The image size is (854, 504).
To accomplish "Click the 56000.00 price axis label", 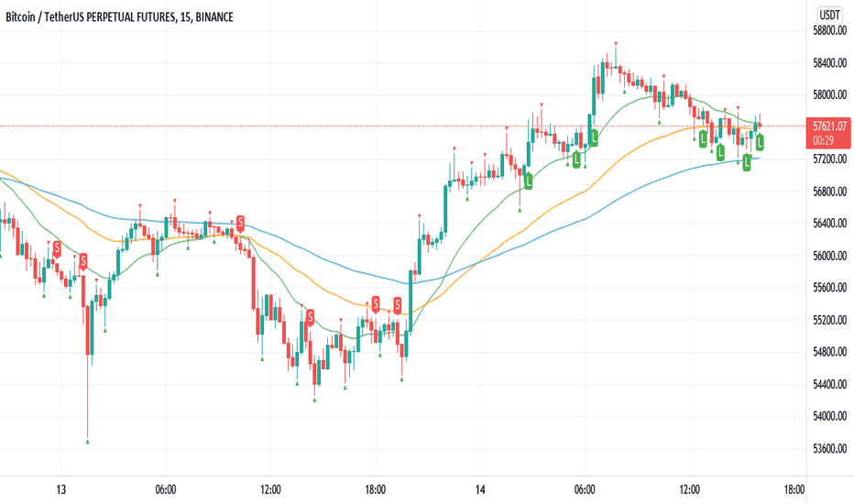I will [829, 256].
